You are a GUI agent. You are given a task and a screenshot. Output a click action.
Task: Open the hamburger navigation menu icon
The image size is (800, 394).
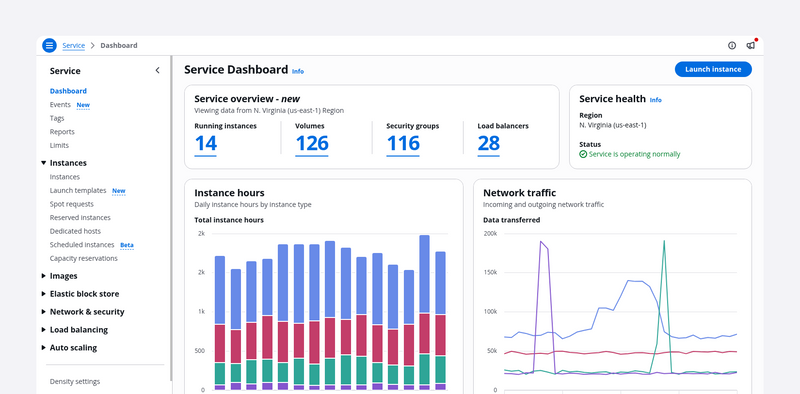tap(49, 45)
